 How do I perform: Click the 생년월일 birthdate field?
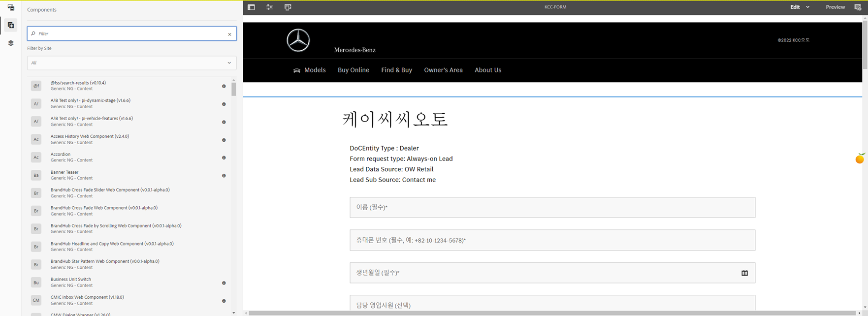(552, 273)
